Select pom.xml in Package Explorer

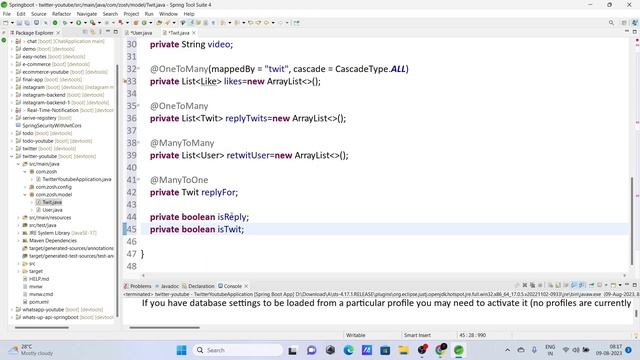[36, 302]
